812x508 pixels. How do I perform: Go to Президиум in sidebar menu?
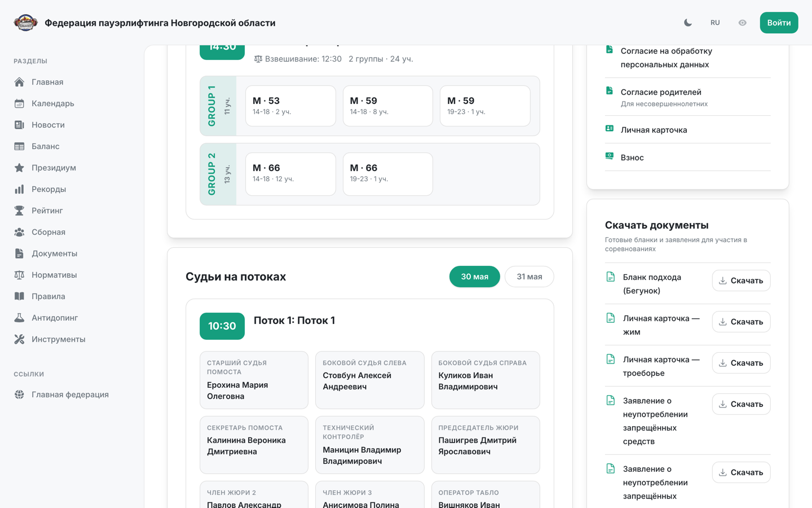coord(54,168)
